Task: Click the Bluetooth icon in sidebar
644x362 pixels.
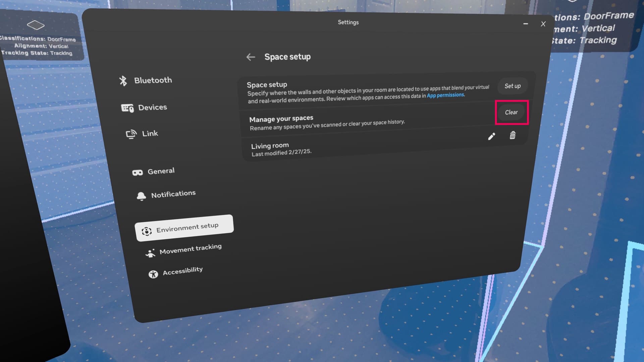Action: 123,81
